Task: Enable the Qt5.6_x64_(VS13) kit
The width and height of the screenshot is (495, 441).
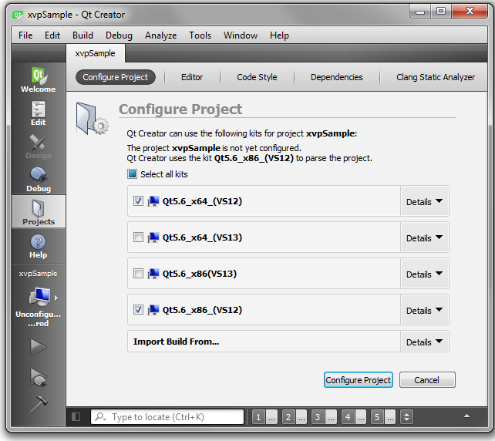Action: pos(138,237)
